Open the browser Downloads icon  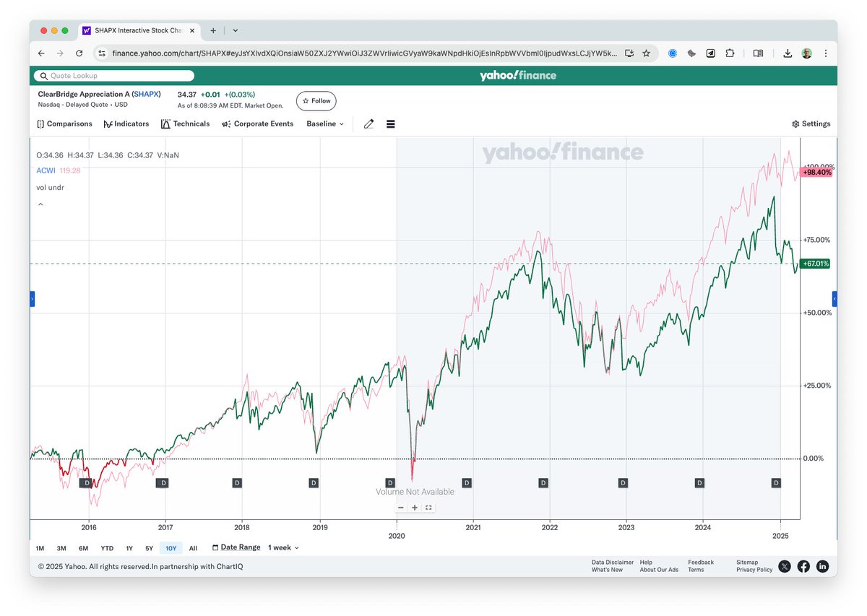pos(788,53)
